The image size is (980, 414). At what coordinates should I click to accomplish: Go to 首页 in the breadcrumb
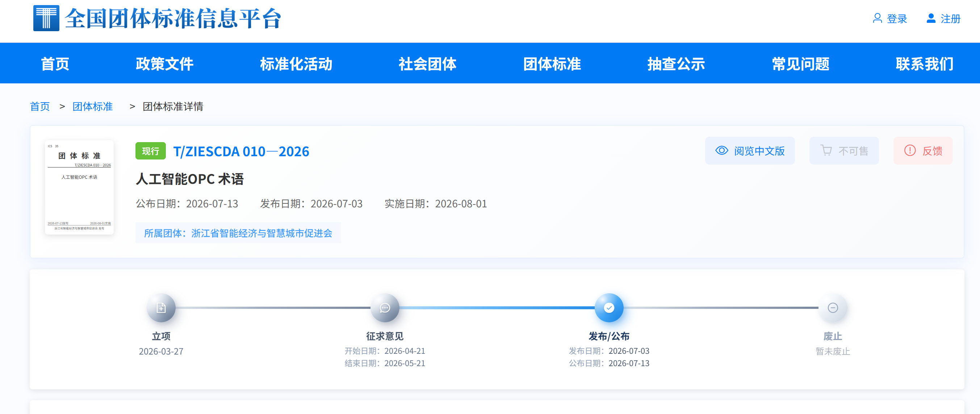click(x=40, y=106)
